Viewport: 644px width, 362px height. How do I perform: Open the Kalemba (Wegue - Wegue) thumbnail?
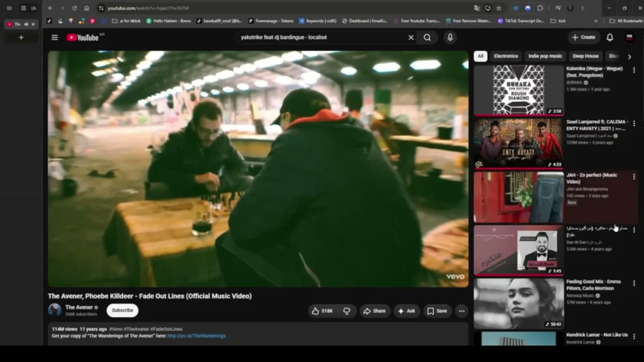point(519,90)
